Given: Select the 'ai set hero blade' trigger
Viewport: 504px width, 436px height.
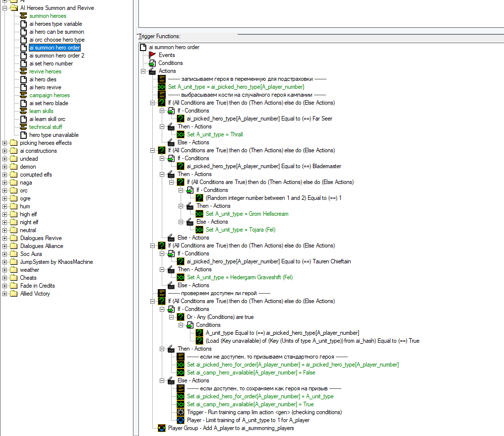Looking at the screenshot, I should click(x=49, y=103).
